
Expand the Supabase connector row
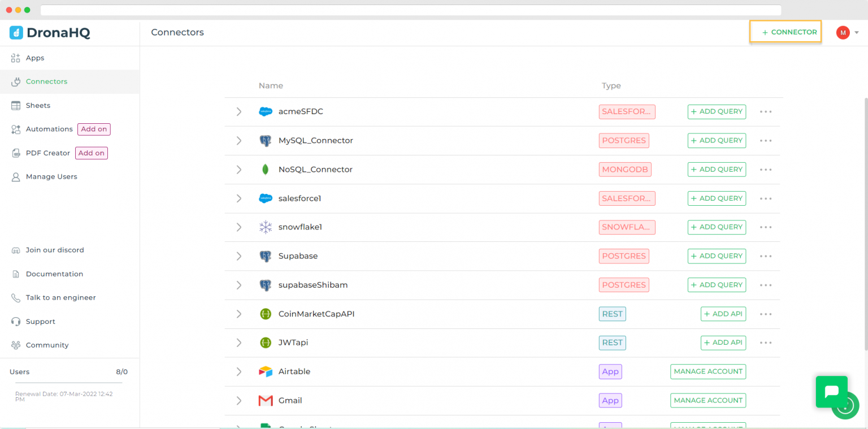tap(239, 255)
